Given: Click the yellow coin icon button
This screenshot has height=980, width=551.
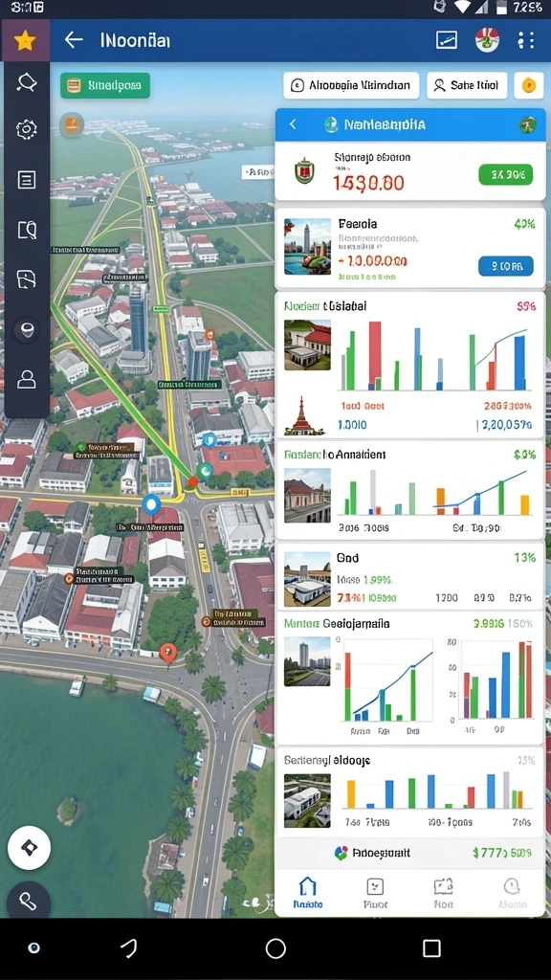Looking at the screenshot, I should pos(528,85).
